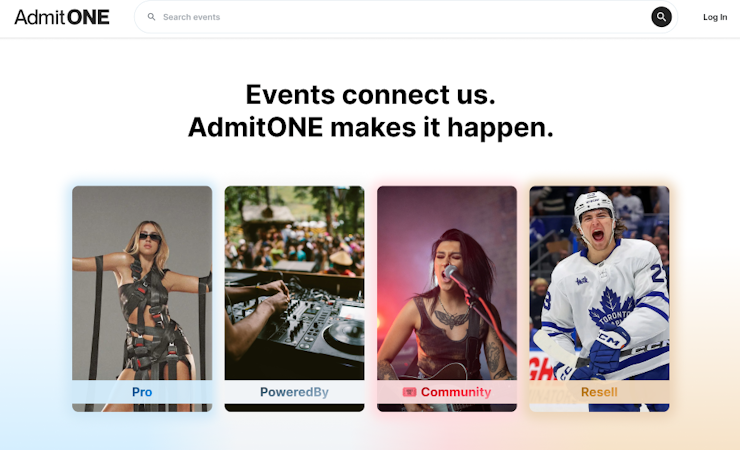Screen dimensions: 740x450
Task: Select the Resell label
Action: 599,392
